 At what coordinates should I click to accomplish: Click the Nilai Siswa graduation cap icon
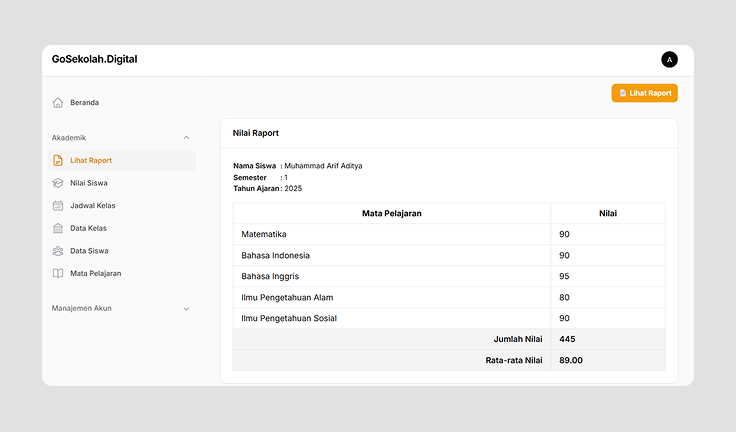click(58, 183)
